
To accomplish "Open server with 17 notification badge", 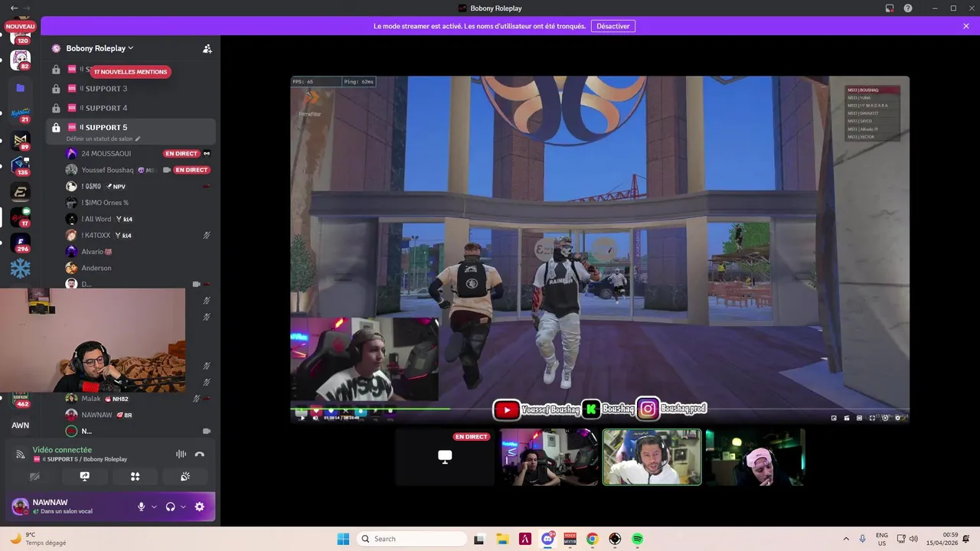I will coord(21,217).
